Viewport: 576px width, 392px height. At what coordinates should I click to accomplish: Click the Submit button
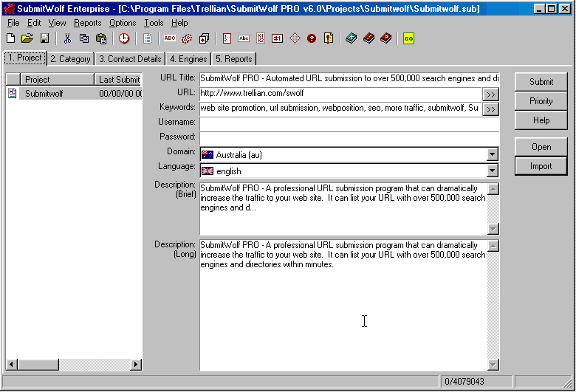pyautogui.click(x=541, y=81)
